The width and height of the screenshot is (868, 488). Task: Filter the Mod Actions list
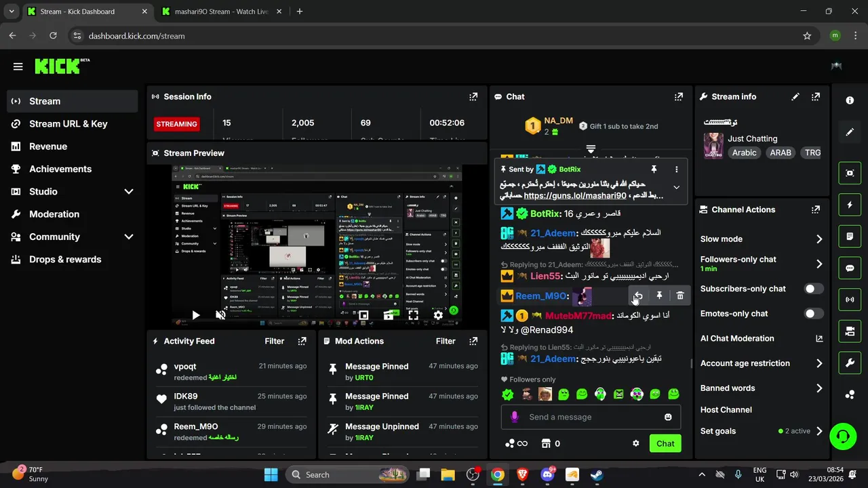[x=446, y=342]
